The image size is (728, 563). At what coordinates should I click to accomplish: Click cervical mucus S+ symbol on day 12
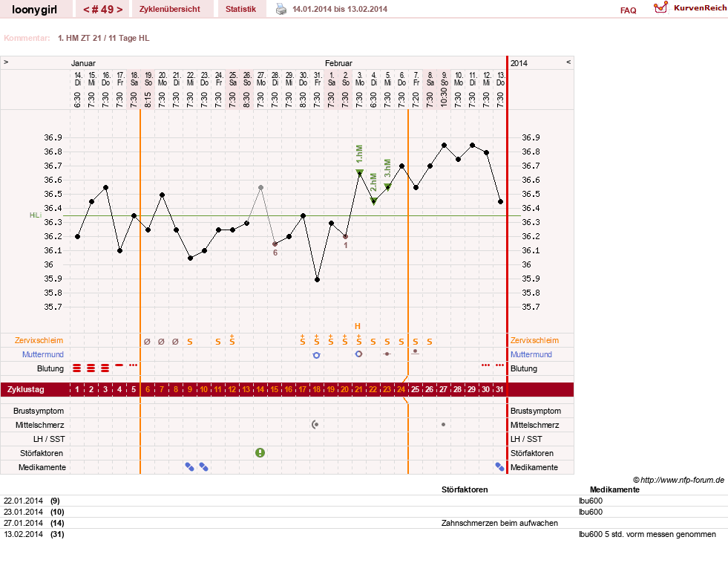(x=232, y=339)
